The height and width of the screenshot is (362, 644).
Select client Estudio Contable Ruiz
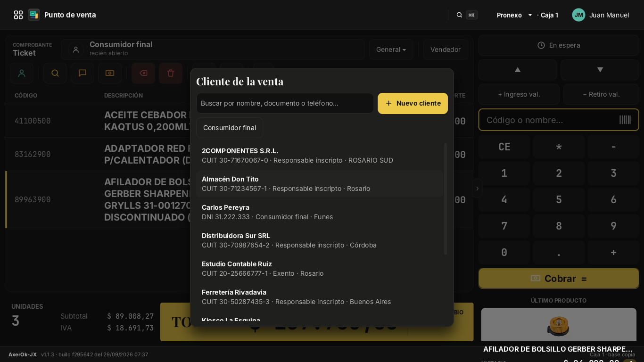click(320, 269)
